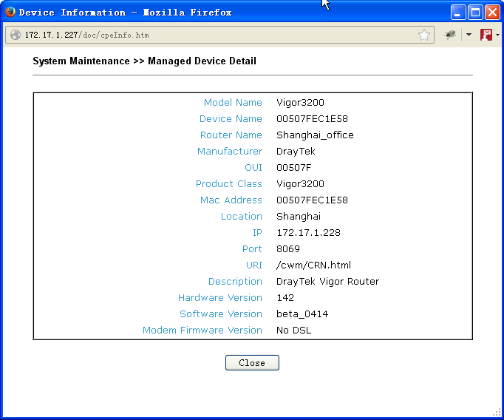Click the Model Name label
The image size is (504, 420).
[x=233, y=102]
